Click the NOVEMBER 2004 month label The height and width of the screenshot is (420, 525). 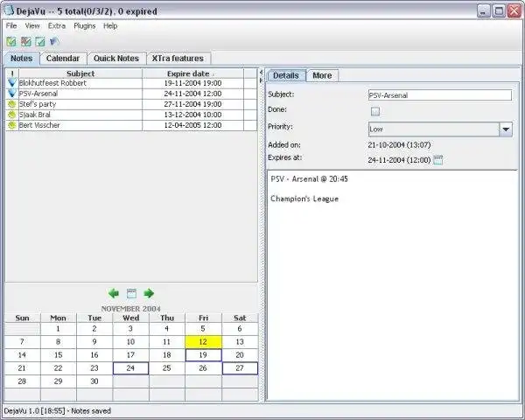pos(131,309)
